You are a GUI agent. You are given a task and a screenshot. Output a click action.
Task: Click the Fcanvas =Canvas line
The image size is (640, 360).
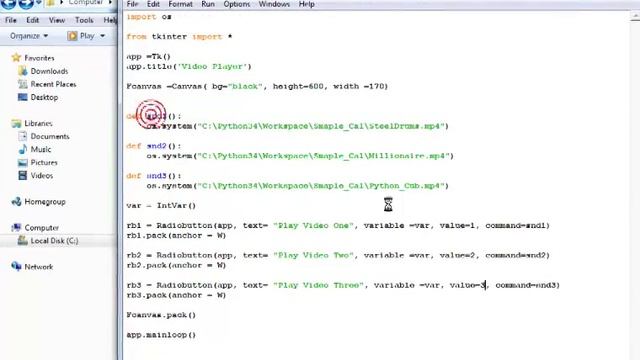coord(257,86)
